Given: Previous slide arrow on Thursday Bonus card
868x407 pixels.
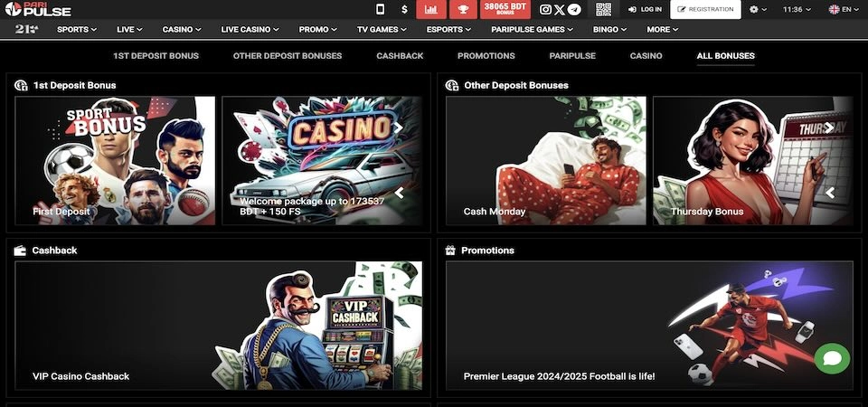Looking at the screenshot, I should click(x=830, y=193).
